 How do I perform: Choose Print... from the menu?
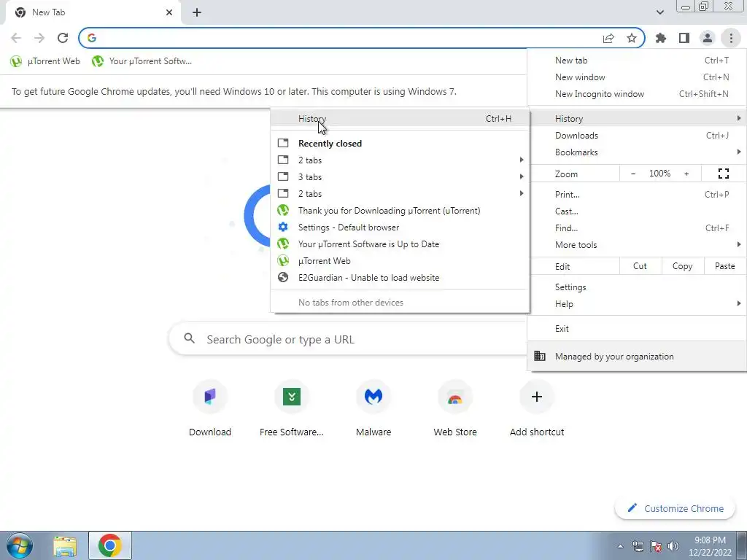[x=637, y=194]
